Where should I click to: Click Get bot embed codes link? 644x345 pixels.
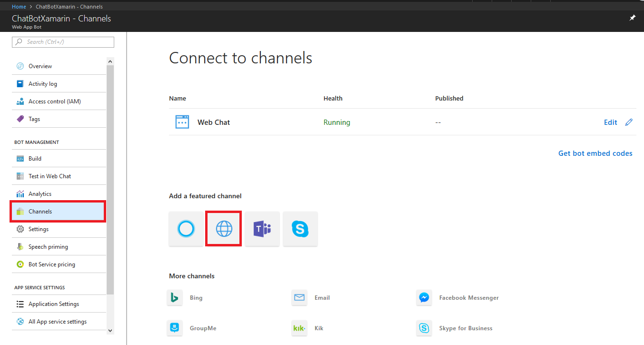[595, 153]
